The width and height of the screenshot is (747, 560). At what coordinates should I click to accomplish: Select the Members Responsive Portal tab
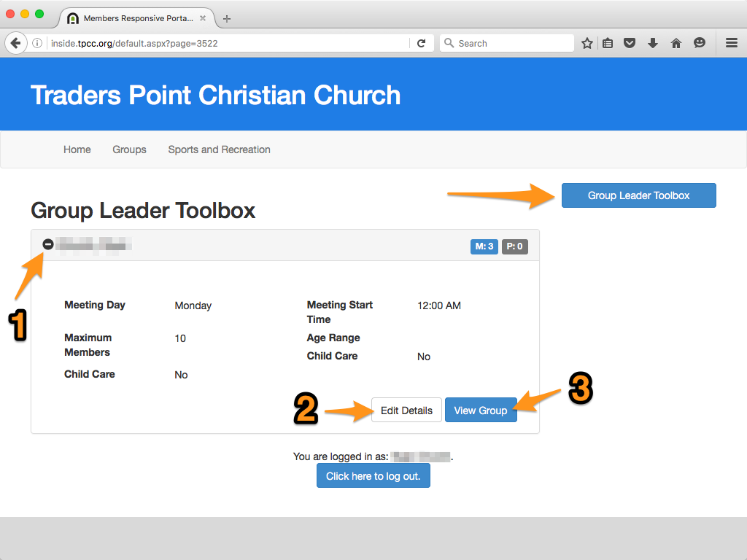(138, 18)
